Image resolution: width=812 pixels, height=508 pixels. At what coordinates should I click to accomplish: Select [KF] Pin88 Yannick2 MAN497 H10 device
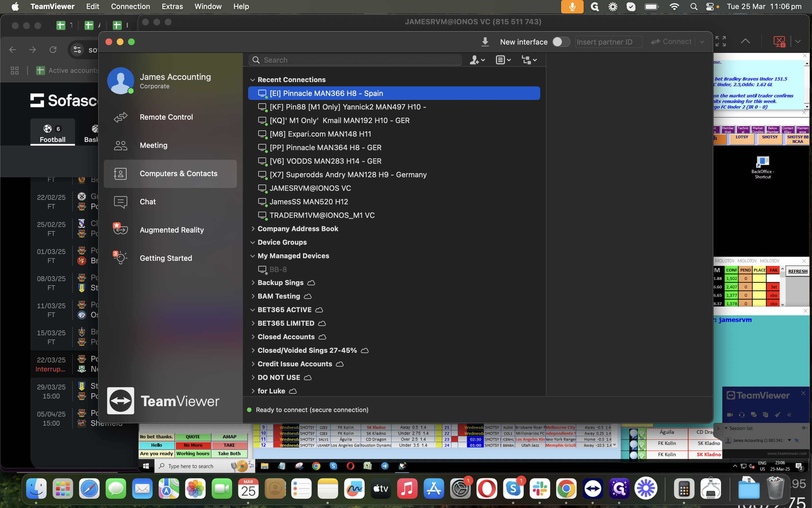(394, 107)
